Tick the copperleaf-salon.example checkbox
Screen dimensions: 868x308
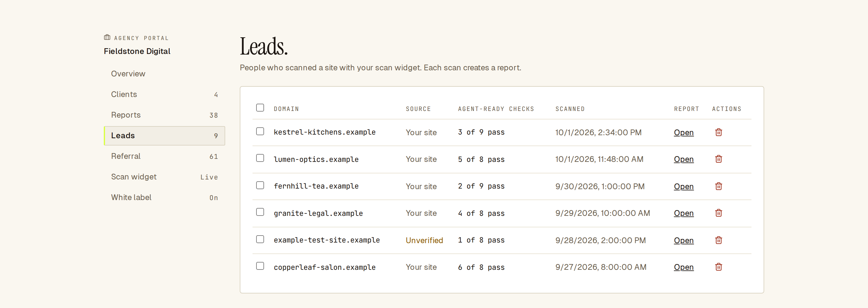pos(260,266)
